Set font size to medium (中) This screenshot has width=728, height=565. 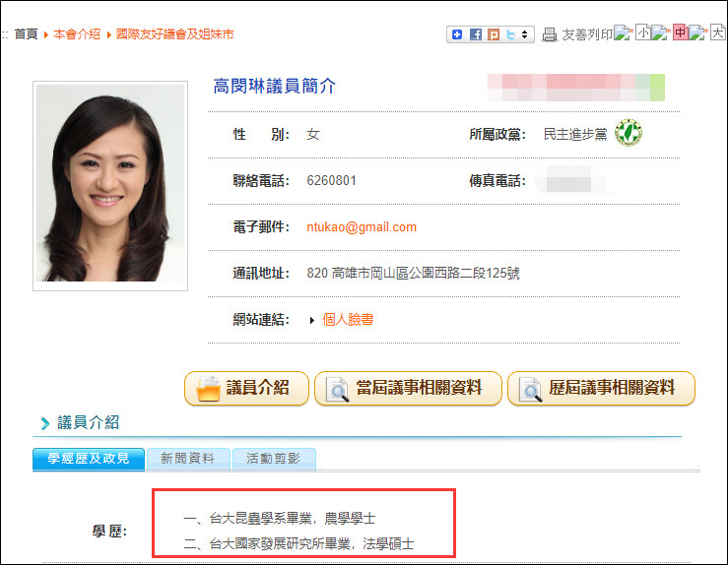click(681, 32)
